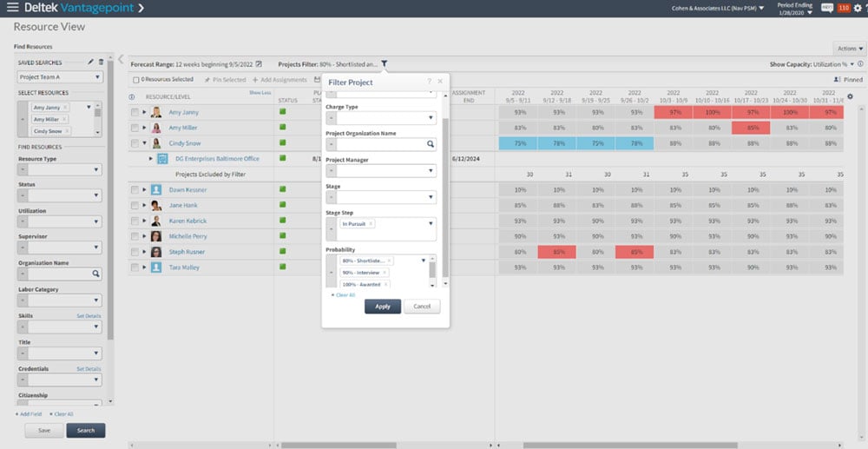Toggle the 0 Resources Selected checkbox
868x449 pixels.
click(136, 80)
